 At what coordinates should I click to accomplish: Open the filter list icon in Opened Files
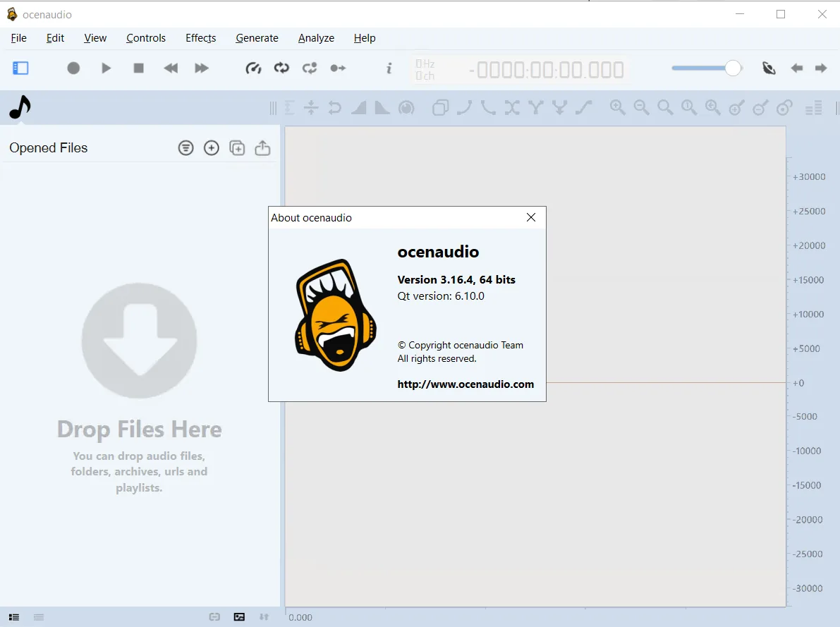tap(186, 148)
